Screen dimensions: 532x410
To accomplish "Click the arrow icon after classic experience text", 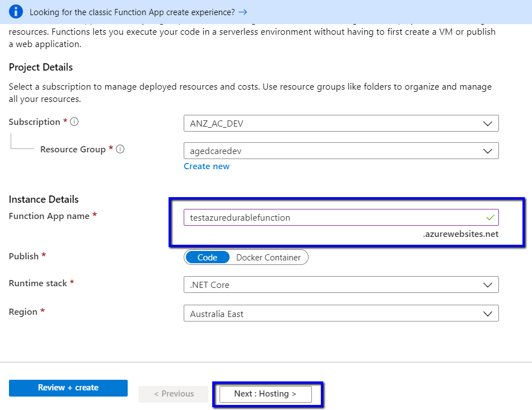I will click(x=242, y=12).
